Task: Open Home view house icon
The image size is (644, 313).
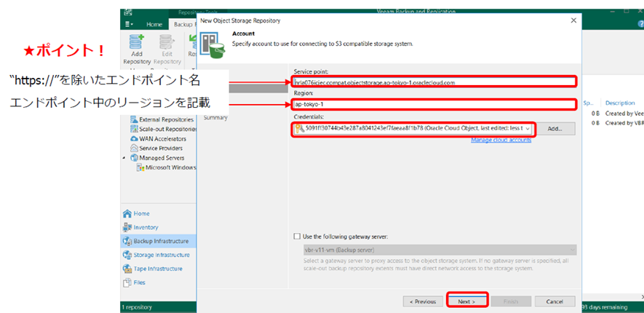Action: [127, 213]
